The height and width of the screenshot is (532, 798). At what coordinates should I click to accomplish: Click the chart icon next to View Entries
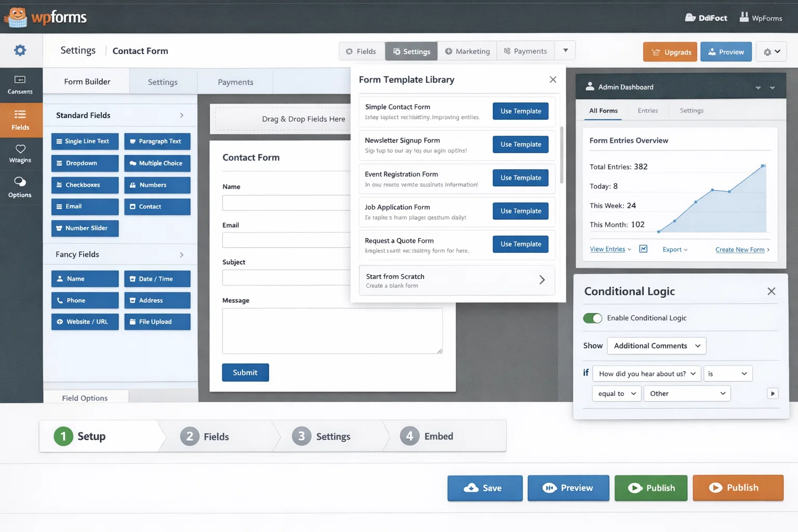643,249
